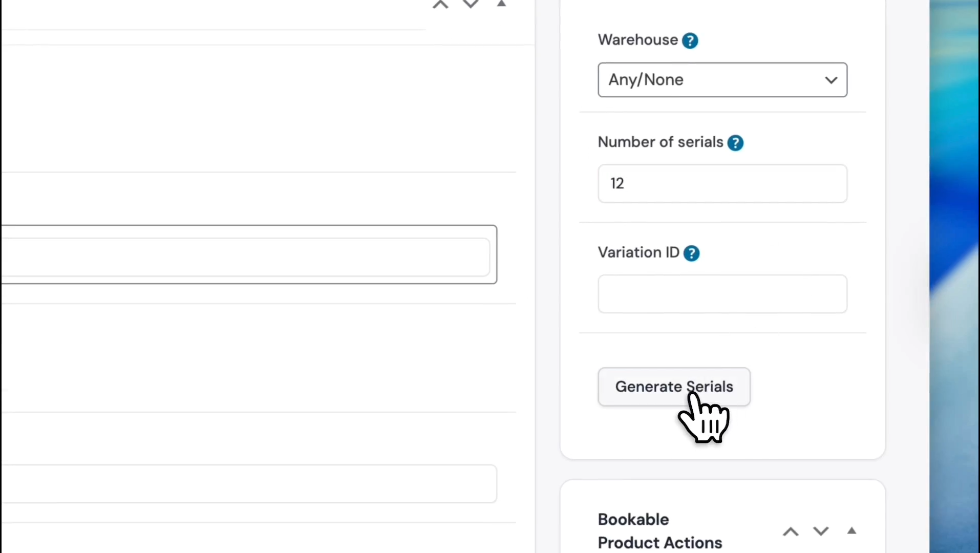Click the move-up chevron of the top panel
This screenshot has height=553, width=980.
point(440,5)
